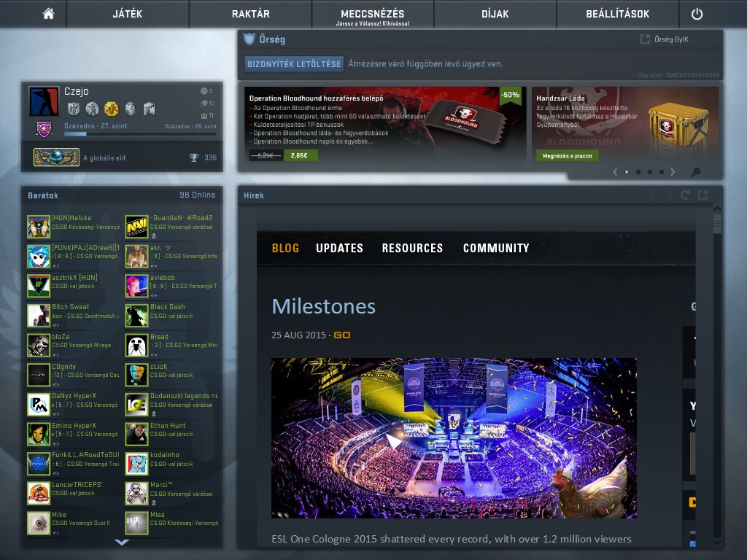Select friend [HUN]Haluka

(74, 227)
